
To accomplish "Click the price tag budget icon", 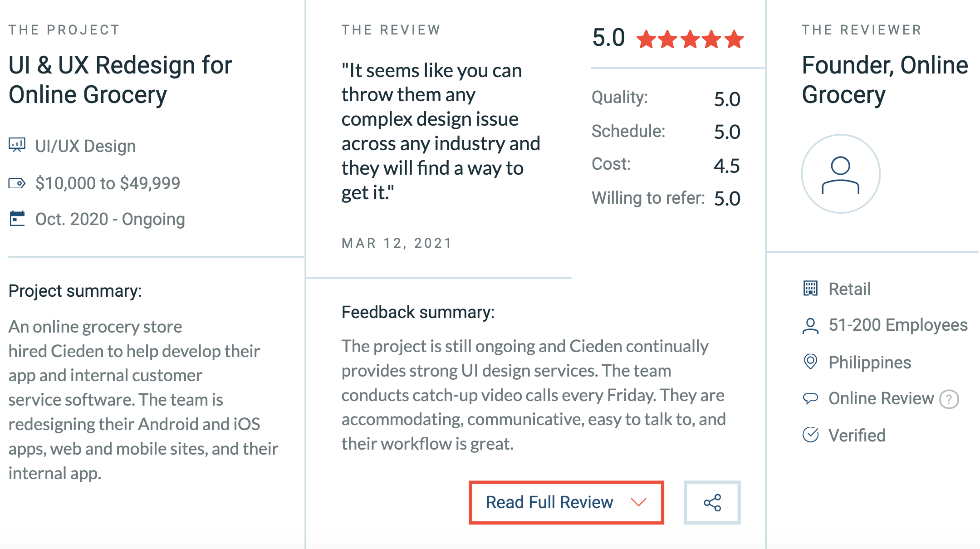I will pos(17,183).
